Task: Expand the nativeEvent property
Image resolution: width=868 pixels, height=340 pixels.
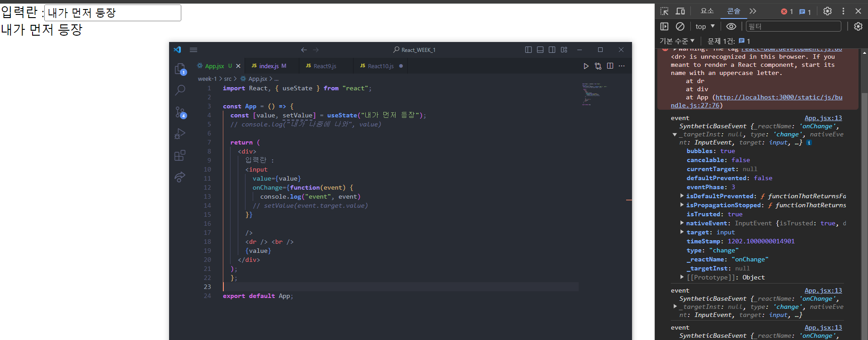Action: 682,223
